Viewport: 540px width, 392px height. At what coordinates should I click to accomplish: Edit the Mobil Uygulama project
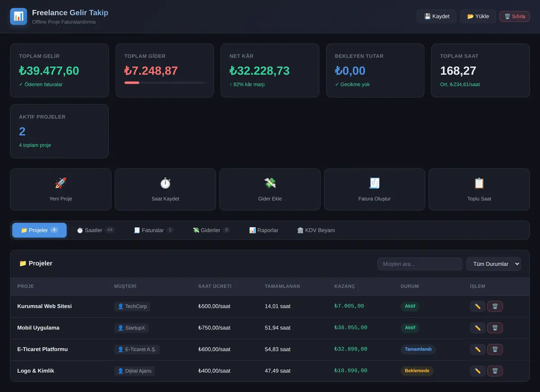(x=477, y=328)
